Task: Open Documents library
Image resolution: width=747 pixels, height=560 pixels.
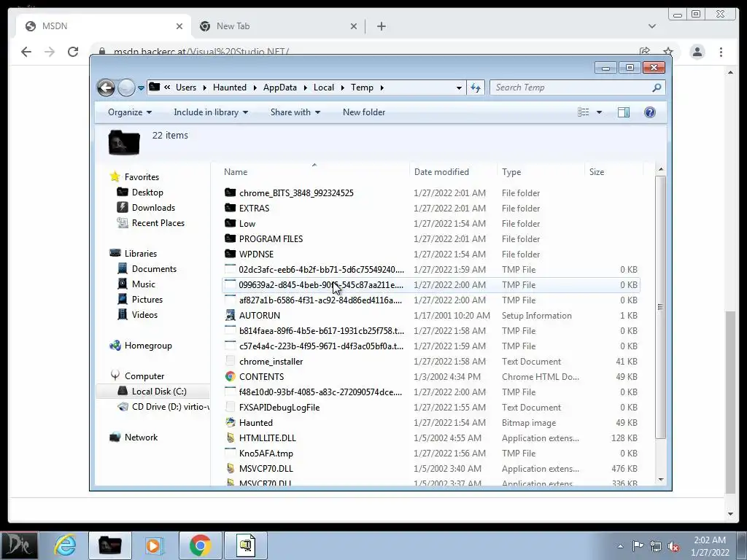Action: (x=154, y=269)
